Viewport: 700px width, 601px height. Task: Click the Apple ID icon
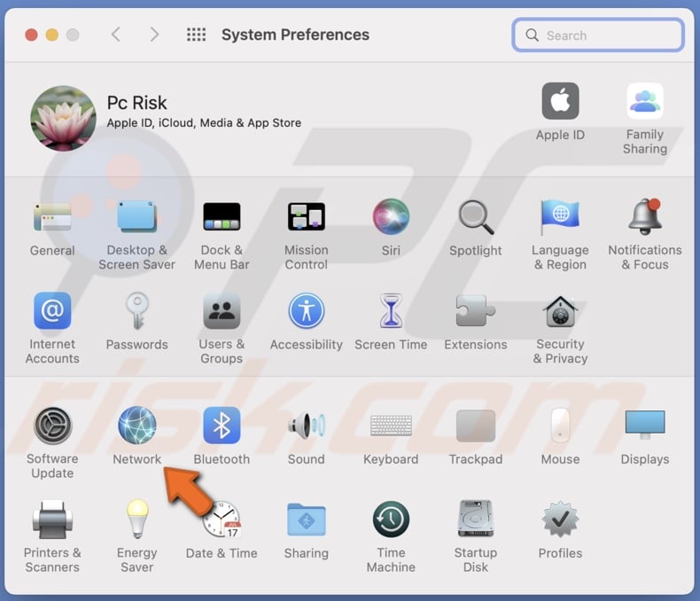click(560, 102)
